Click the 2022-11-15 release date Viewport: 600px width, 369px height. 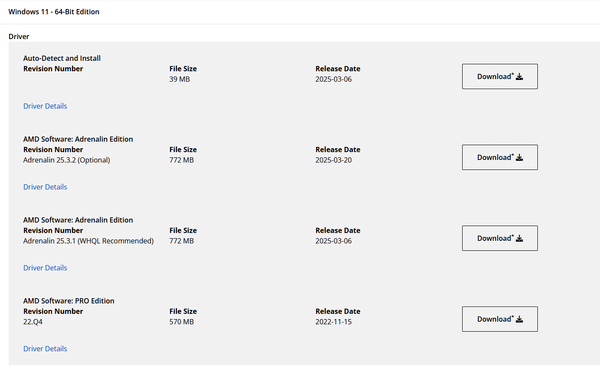(334, 322)
